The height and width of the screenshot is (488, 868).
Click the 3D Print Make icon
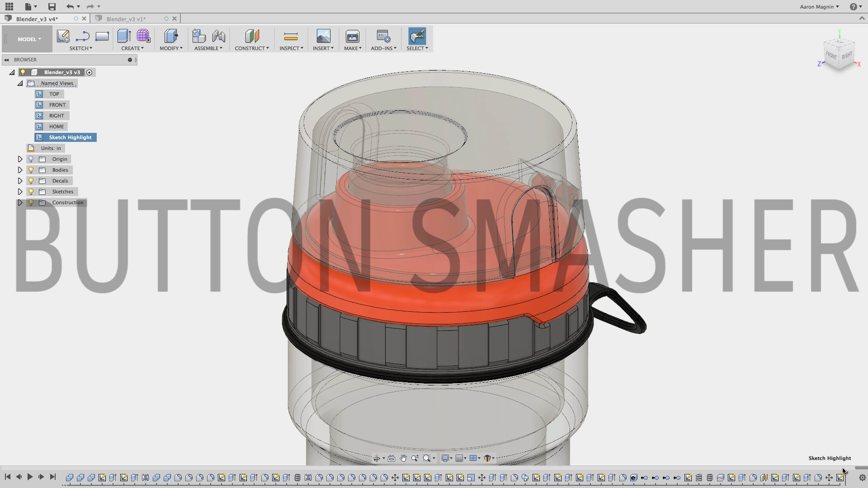click(352, 36)
